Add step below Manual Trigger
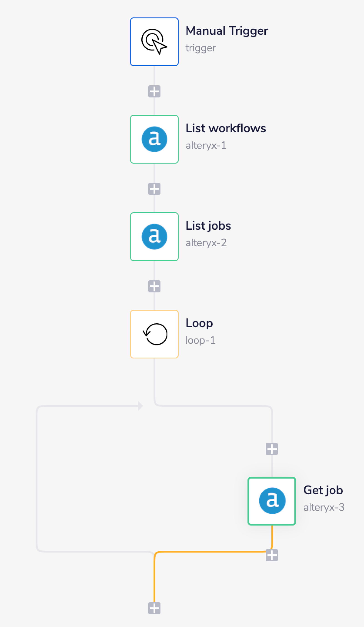364x627 pixels. point(154,91)
